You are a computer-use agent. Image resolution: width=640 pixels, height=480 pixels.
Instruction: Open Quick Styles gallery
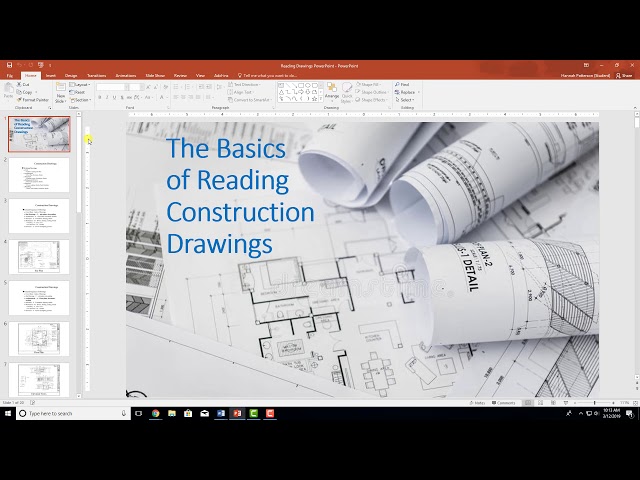click(347, 93)
